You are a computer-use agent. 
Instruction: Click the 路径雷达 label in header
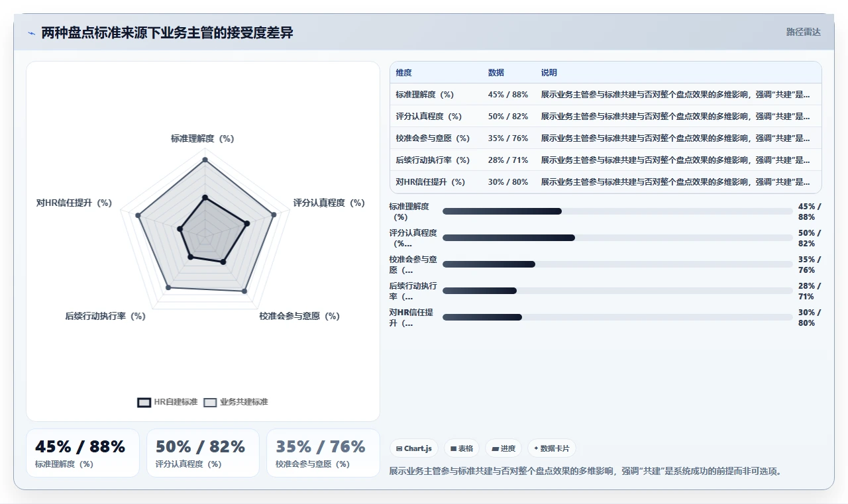click(803, 32)
